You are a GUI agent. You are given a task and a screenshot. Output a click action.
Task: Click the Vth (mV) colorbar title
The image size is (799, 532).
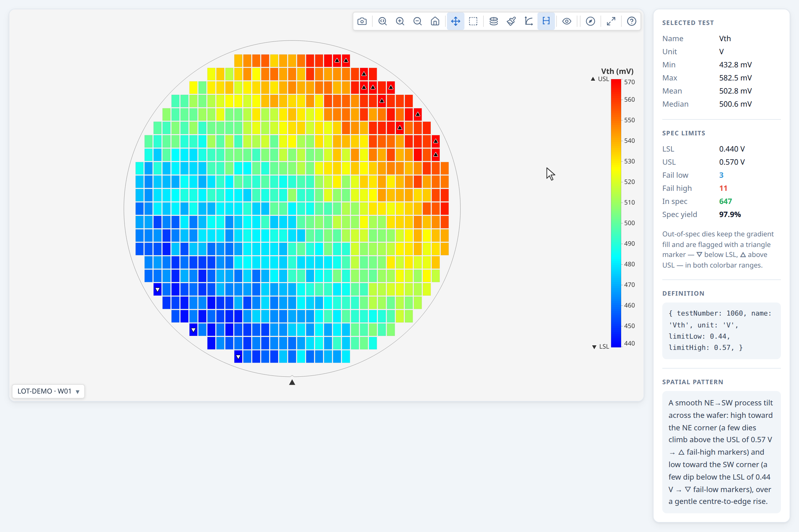(x=617, y=71)
